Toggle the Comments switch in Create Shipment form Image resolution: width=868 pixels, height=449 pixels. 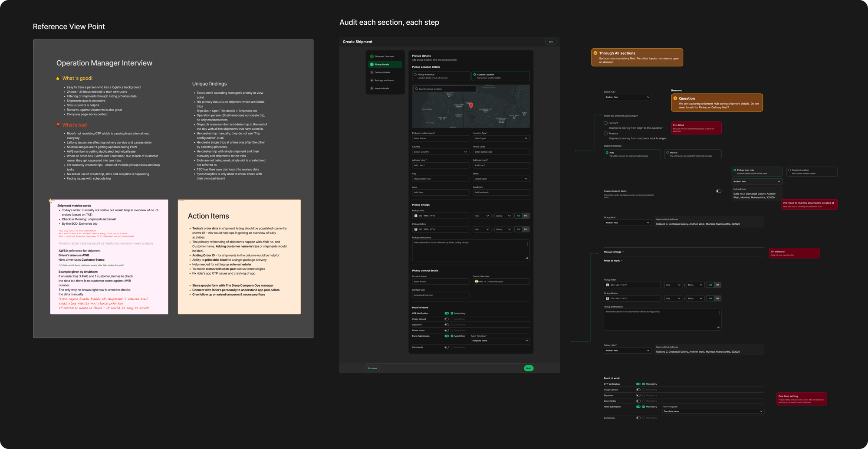tap(447, 347)
